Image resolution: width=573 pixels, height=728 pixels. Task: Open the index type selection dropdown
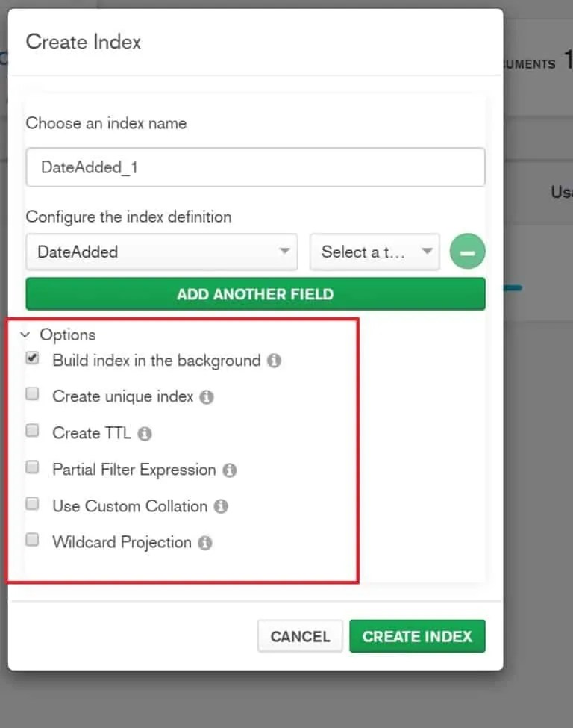[x=375, y=252]
